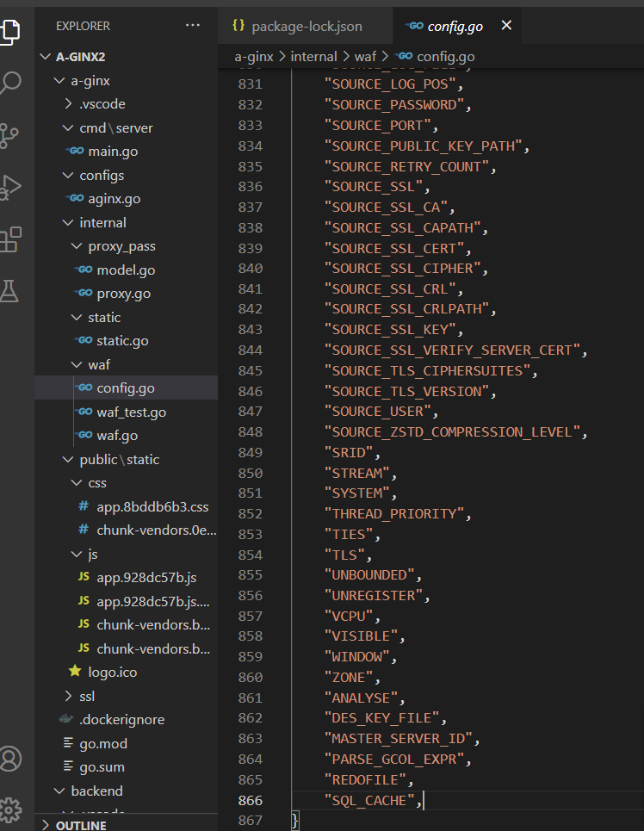This screenshot has height=831, width=644.
Task: Open the Run and Debug view
Action: [x=10, y=187]
